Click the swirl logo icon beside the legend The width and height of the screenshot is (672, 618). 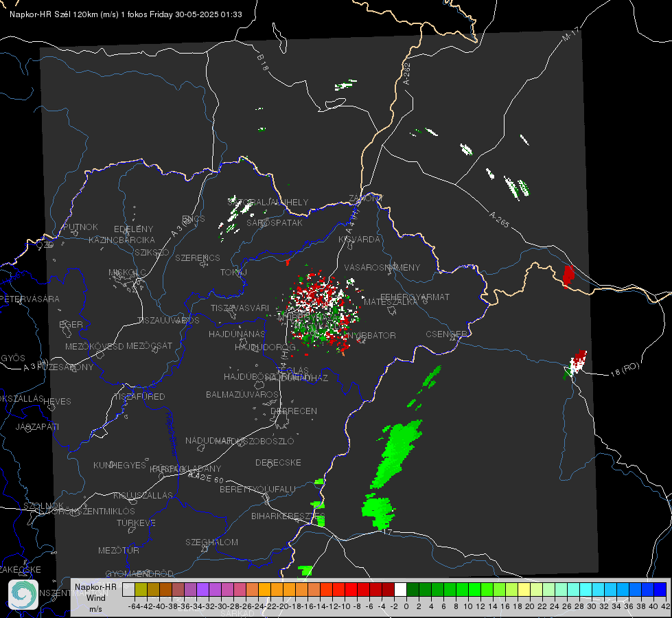(x=23, y=595)
